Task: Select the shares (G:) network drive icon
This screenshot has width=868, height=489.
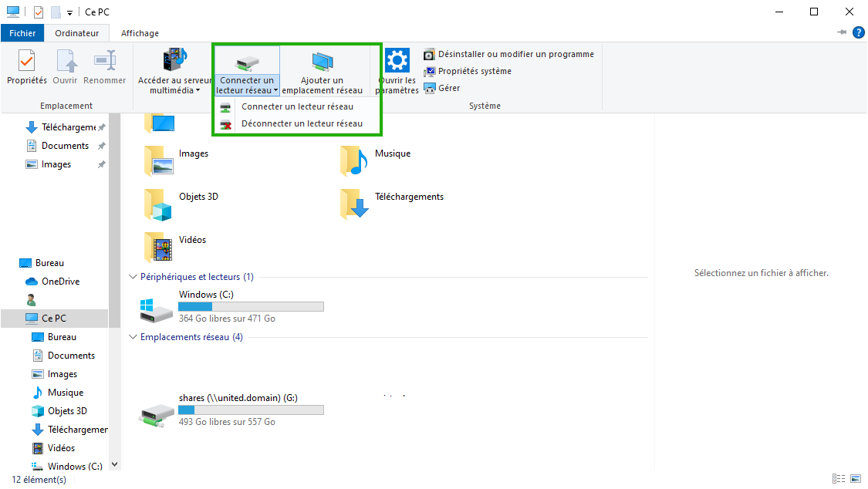Action: [x=156, y=414]
